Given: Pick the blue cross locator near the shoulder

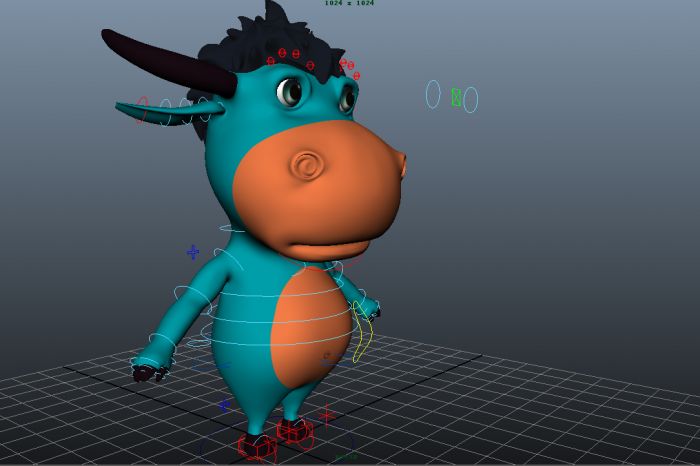Looking at the screenshot, I should tap(193, 252).
